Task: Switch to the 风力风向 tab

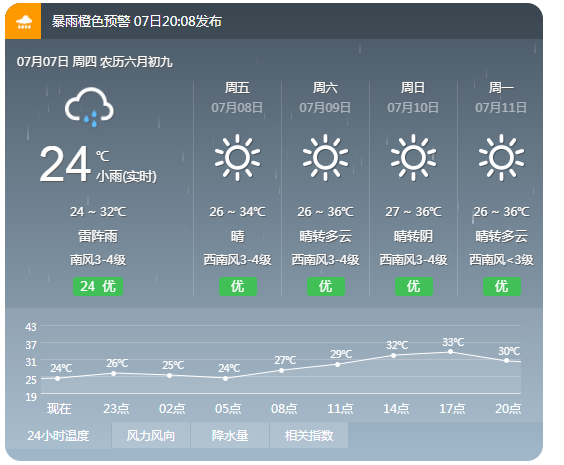Action: (151, 436)
